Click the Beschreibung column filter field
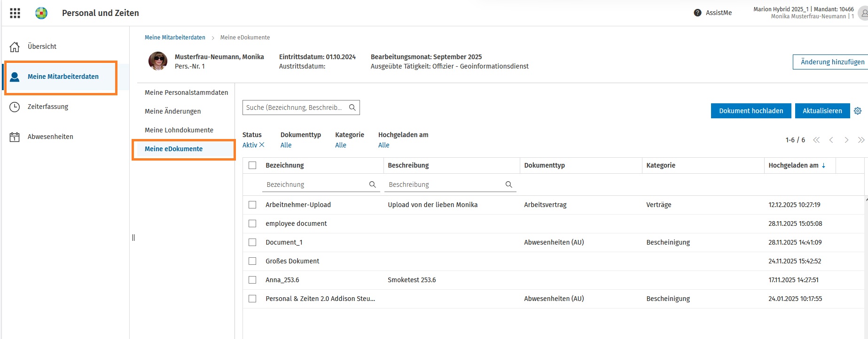 (450, 185)
